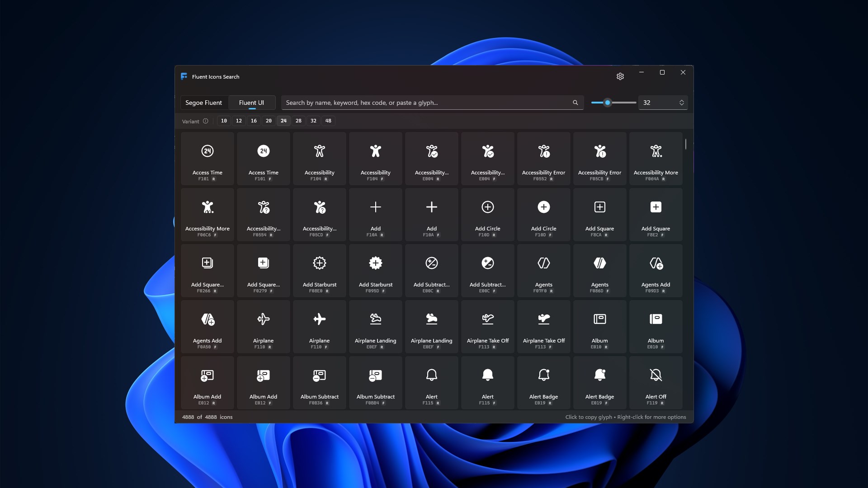The image size is (868, 488).
Task: Click the icon size slider thumb
Action: tap(608, 103)
